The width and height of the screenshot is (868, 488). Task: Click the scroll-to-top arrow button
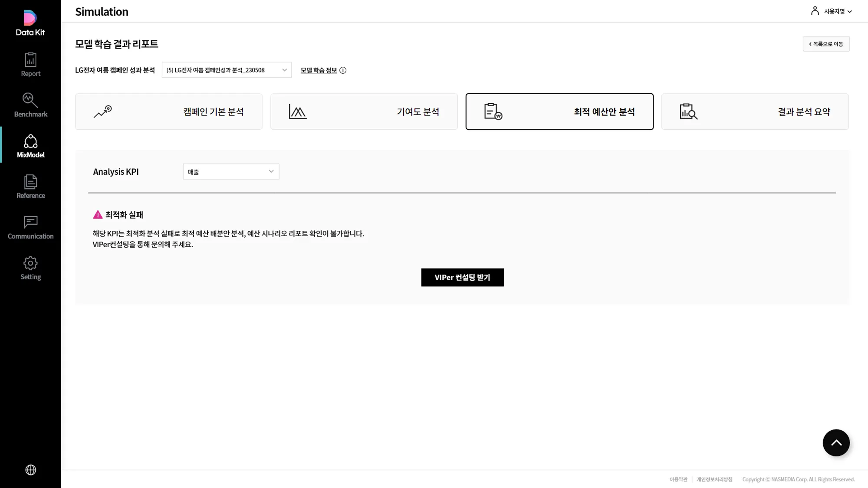pyautogui.click(x=836, y=442)
